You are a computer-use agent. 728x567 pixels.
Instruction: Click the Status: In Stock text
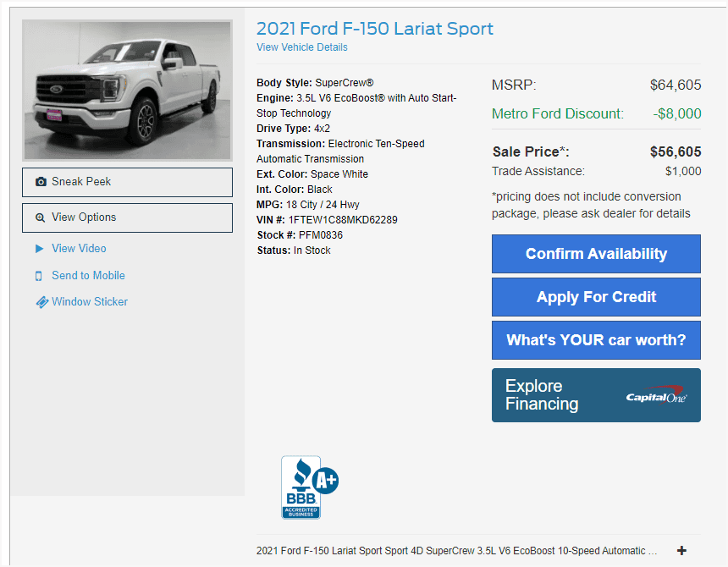pyautogui.click(x=294, y=250)
